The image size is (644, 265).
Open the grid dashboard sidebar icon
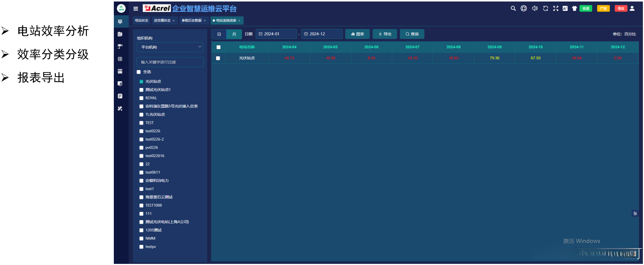tap(120, 22)
